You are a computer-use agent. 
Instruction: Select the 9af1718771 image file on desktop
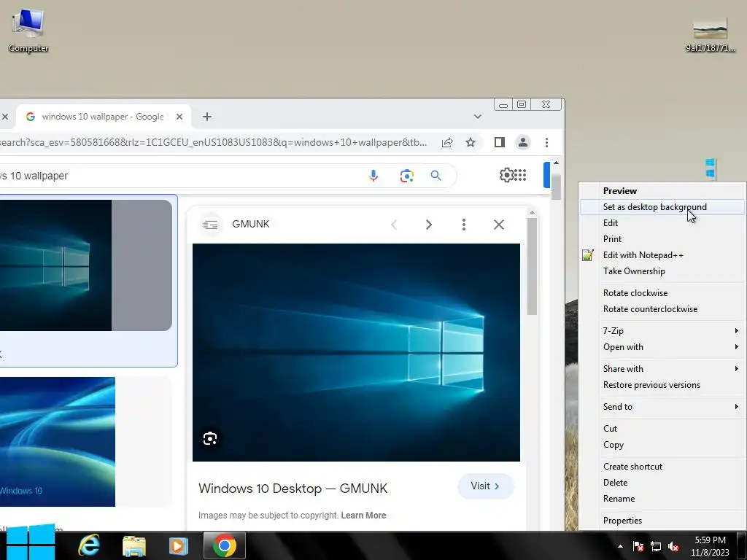click(x=710, y=34)
